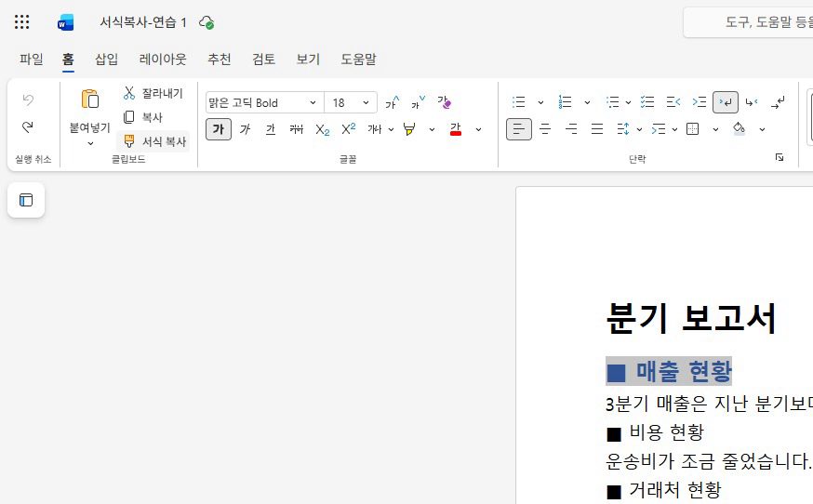Image resolution: width=813 pixels, height=504 pixels.
Task: Switch to the 삽입 tab
Action: [106, 60]
